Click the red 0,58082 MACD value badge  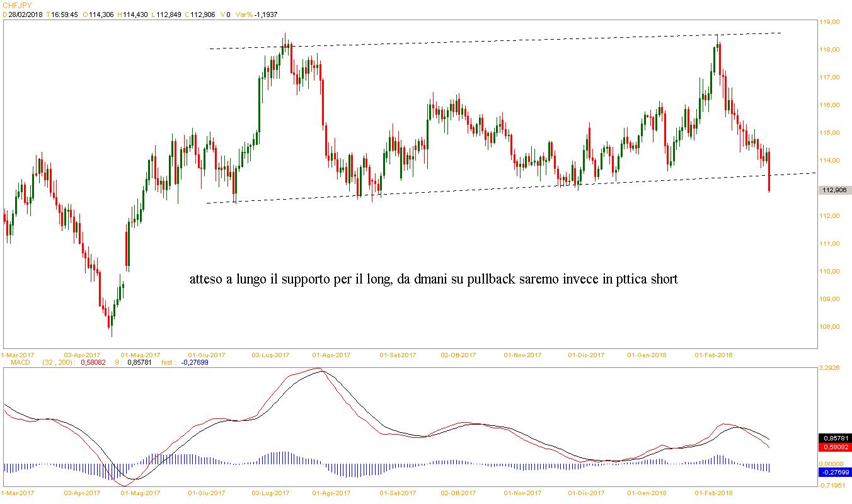click(835, 447)
